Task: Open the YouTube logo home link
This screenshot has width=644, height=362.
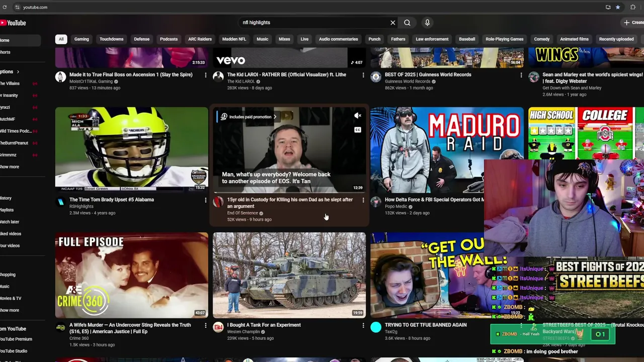Action: [13, 23]
